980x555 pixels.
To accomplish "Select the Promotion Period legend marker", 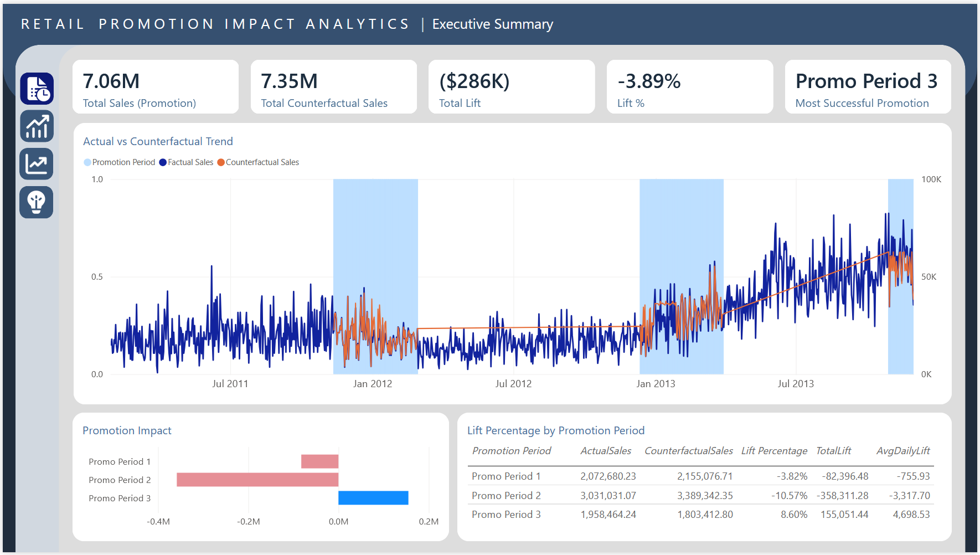I will point(87,162).
